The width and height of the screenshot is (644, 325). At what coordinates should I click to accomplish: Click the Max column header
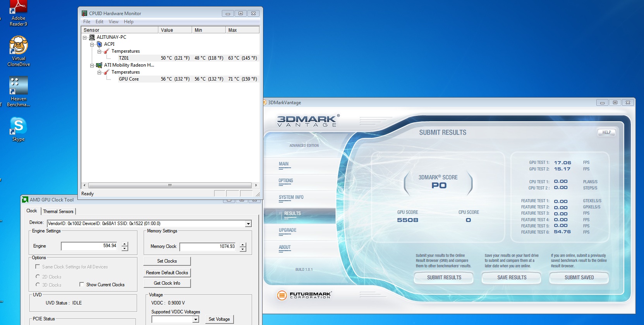(x=242, y=30)
